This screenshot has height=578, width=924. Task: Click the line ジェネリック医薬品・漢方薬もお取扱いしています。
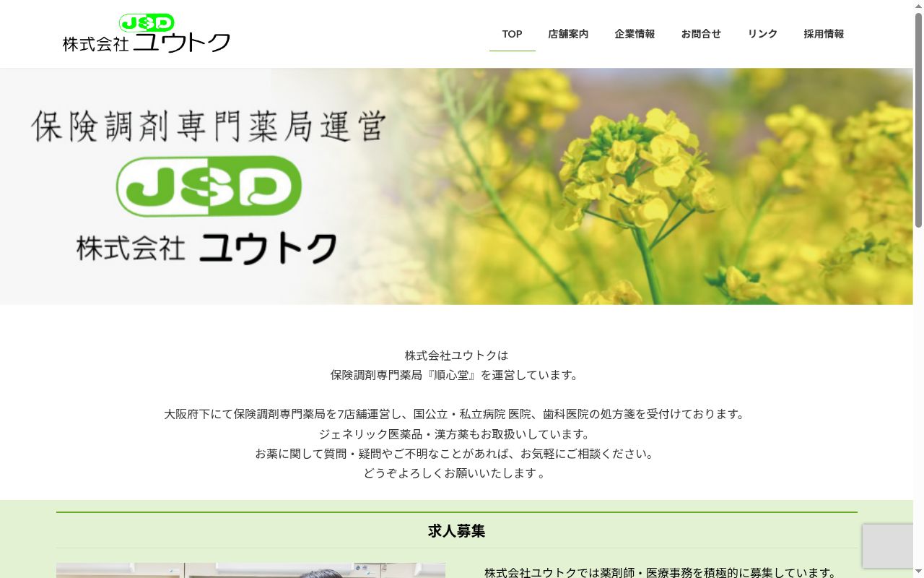pos(456,434)
